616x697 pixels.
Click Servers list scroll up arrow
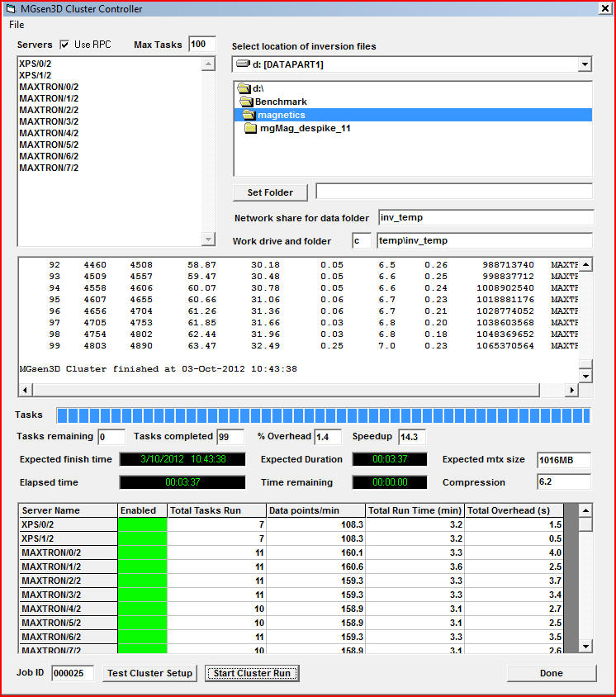coord(208,64)
